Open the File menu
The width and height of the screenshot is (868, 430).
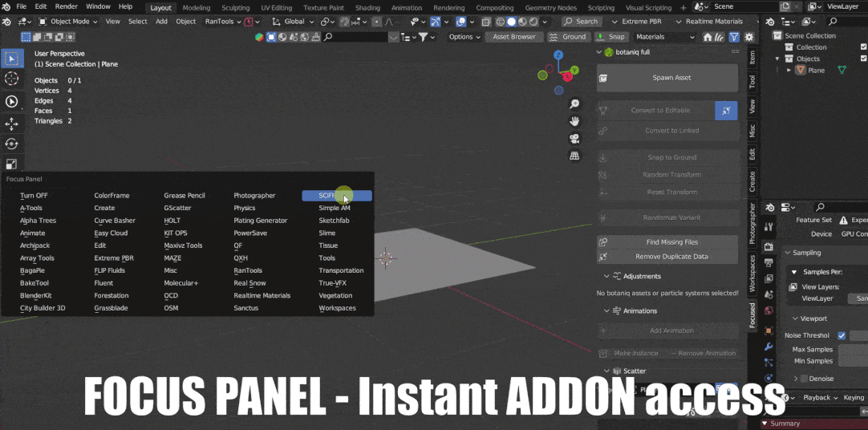pyautogui.click(x=22, y=6)
